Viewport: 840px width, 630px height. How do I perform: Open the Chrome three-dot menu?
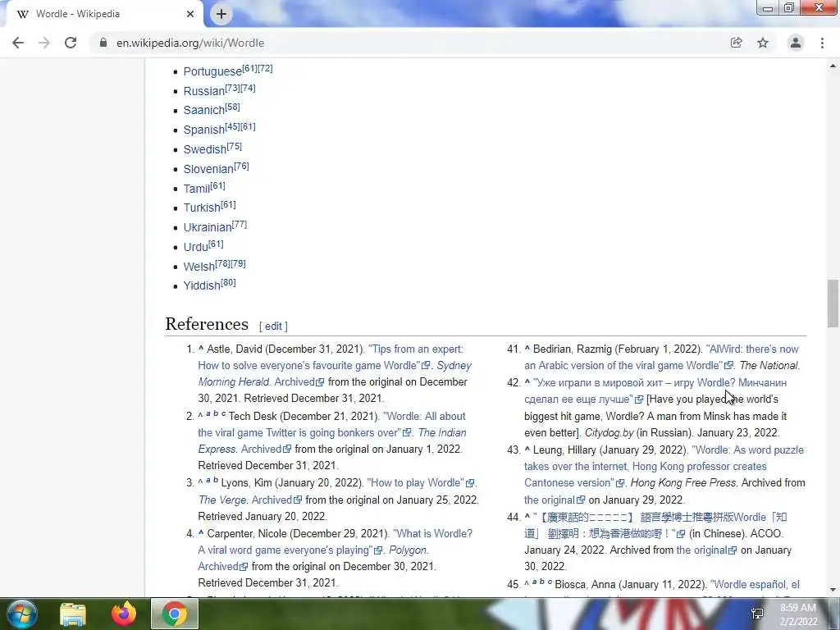pos(822,43)
